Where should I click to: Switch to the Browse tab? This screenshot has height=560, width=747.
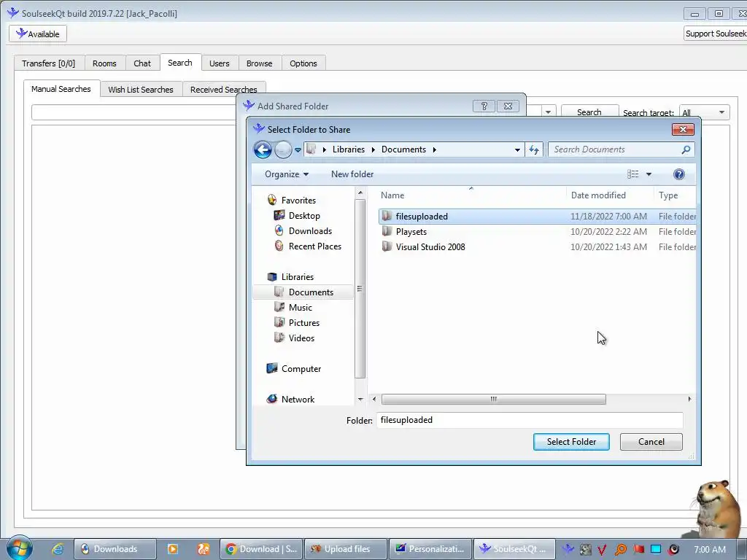tap(259, 63)
